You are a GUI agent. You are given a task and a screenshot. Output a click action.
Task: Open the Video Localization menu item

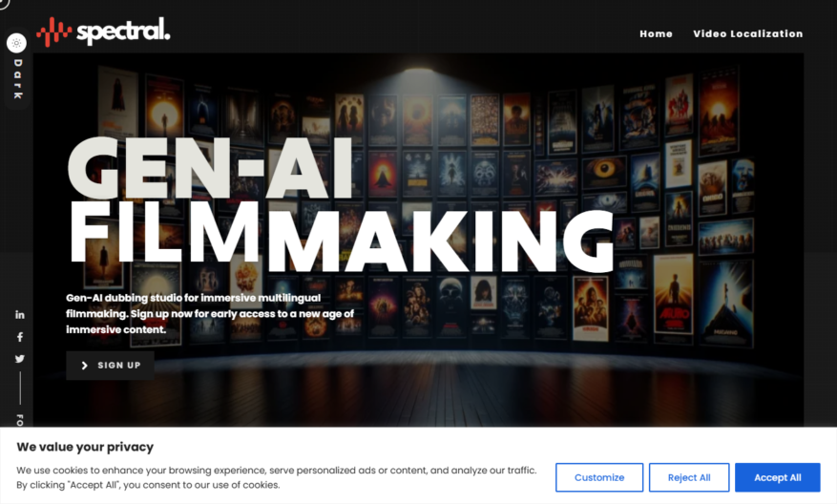tap(748, 33)
